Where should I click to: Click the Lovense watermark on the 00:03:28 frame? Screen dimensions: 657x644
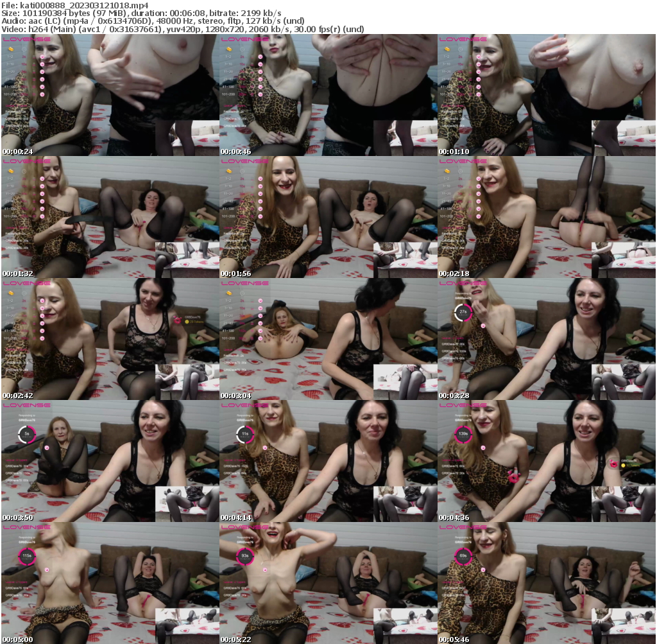click(466, 285)
